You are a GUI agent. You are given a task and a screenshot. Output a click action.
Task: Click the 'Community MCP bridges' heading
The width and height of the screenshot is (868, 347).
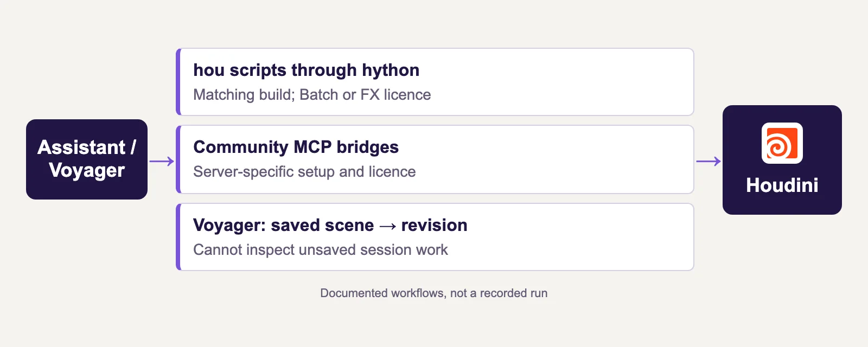click(x=296, y=147)
